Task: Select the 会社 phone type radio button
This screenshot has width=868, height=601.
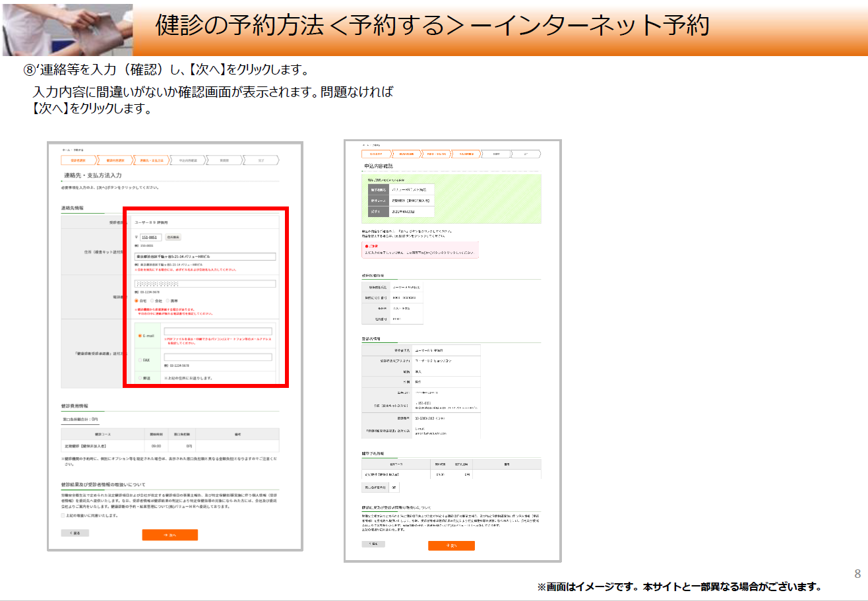Action: (x=151, y=300)
